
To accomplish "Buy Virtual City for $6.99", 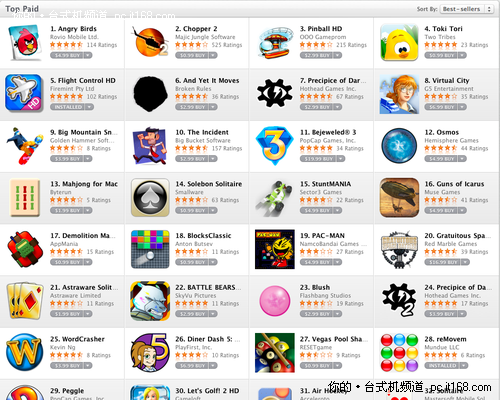I will (x=441, y=107).
